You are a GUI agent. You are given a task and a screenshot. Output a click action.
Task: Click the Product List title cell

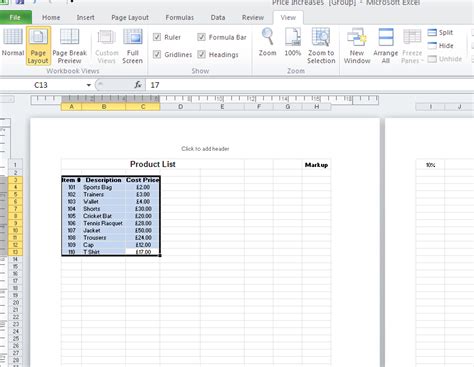pyautogui.click(x=153, y=164)
